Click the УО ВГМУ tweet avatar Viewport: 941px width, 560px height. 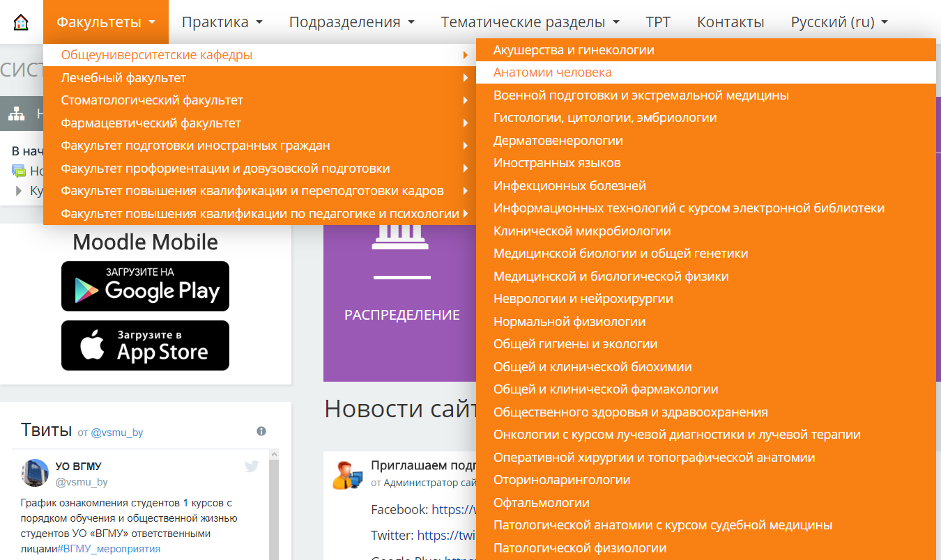[x=35, y=473]
